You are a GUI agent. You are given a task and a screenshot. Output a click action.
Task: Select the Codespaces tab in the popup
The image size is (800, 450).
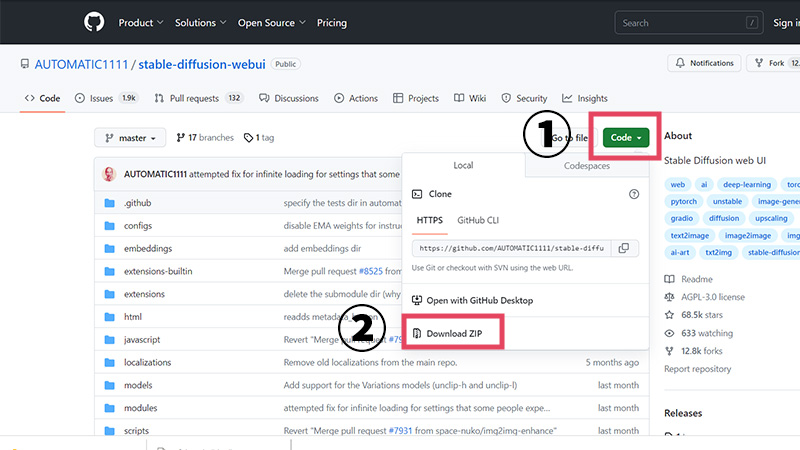pos(587,166)
